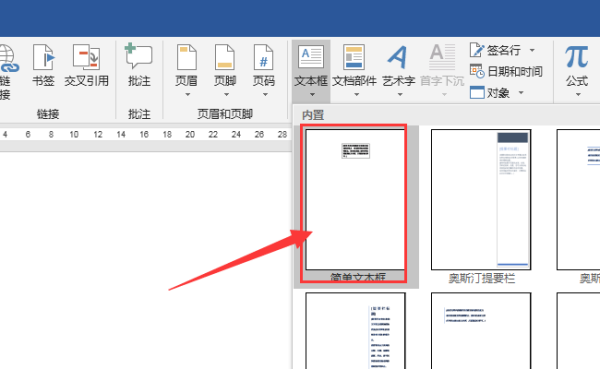Click the hyperlink (链接) globe icon
The height and width of the screenshot is (369, 600).
[8, 58]
